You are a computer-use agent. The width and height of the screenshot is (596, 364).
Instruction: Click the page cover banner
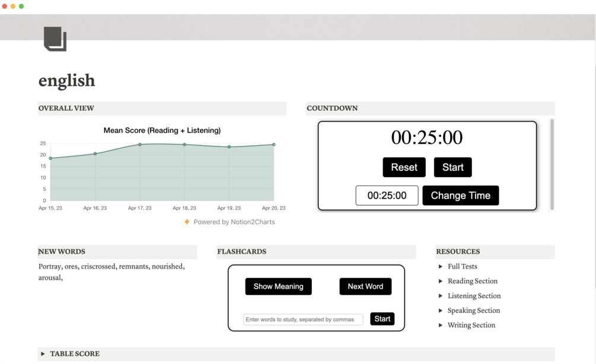click(298, 27)
